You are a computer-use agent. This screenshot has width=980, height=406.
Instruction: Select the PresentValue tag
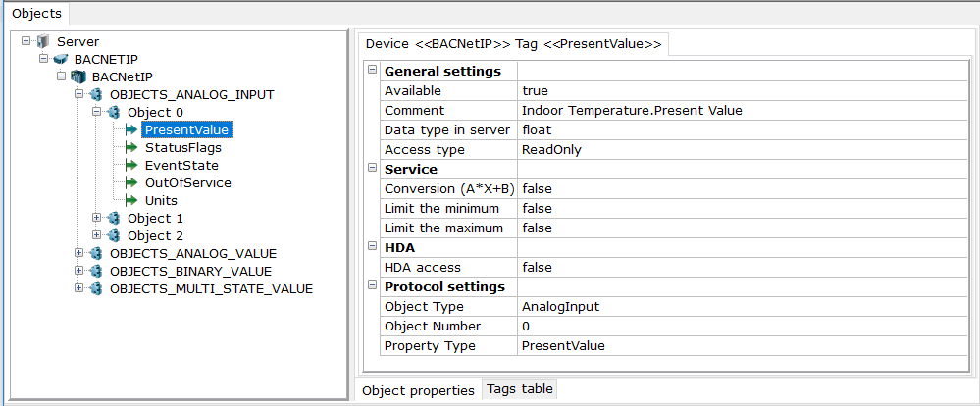[x=188, y=129]
